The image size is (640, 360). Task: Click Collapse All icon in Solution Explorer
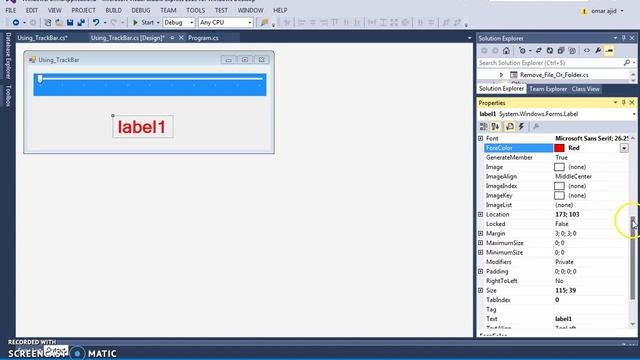pos(561,51)
